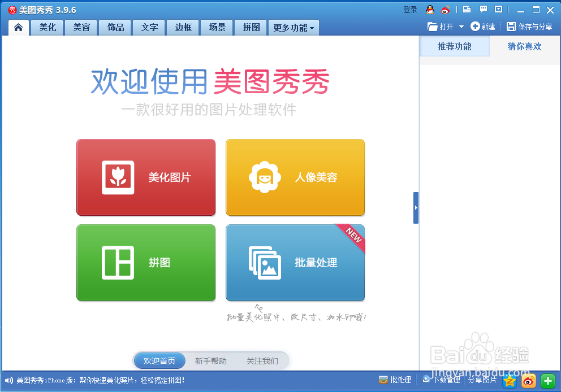Viewport: 561px width, 392px height.
Task: Open the feedback chat bubble icon
Action: coord(484,9)
